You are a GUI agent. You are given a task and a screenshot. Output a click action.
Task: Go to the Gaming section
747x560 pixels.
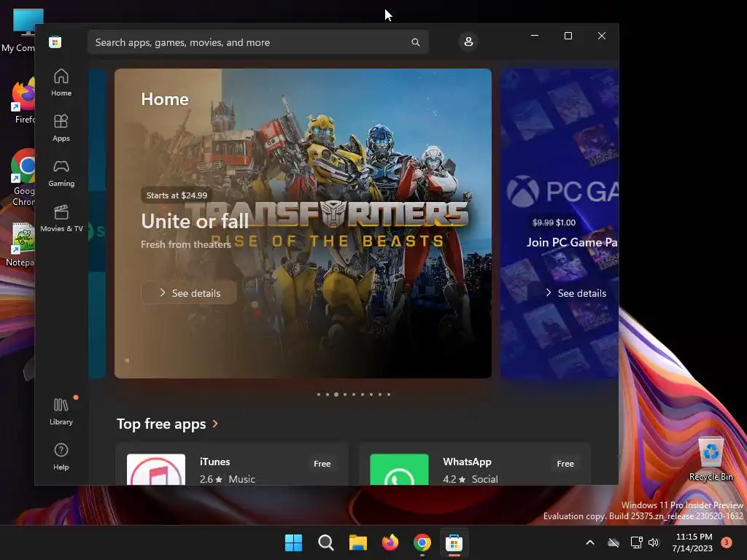click(61, 174)
